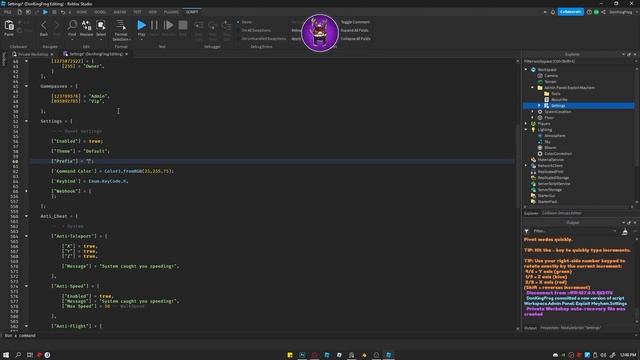The image size is (640, 360).
Task: Switch to the VIEW ribbon tab
Action: (x=153, y=12)
